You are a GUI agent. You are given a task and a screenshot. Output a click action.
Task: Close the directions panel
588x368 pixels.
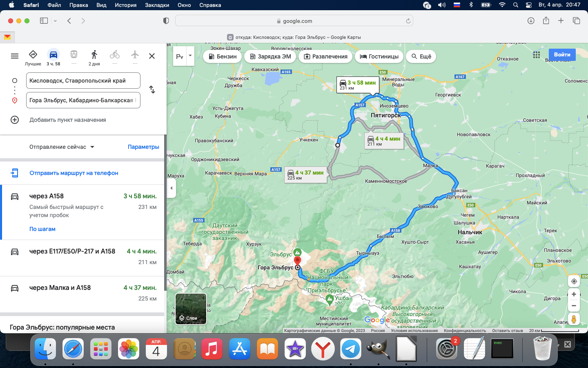[152, 56]
